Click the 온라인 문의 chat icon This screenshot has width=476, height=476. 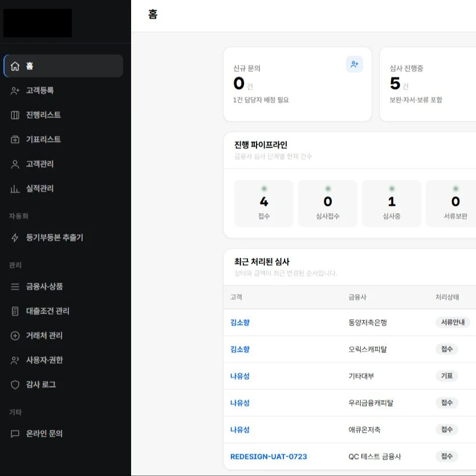[x=15, y=433]
